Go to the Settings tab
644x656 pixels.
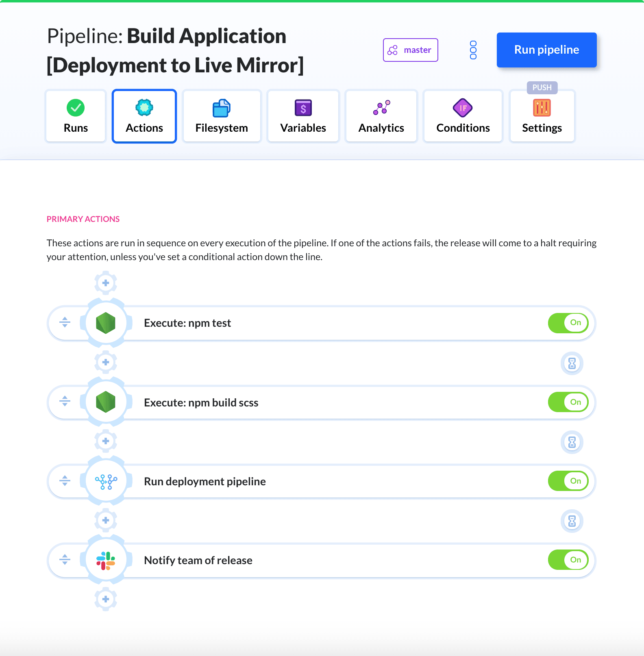tap(542, 116)
